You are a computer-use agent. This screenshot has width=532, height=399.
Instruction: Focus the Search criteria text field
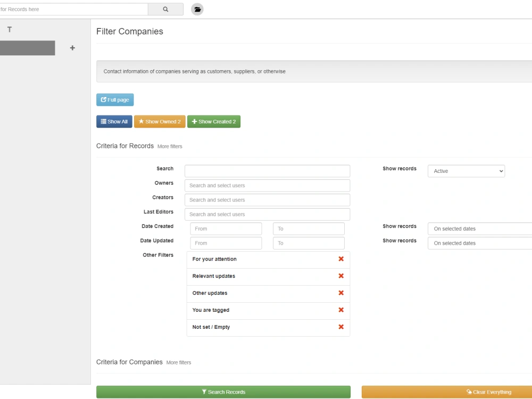[268, 171]
